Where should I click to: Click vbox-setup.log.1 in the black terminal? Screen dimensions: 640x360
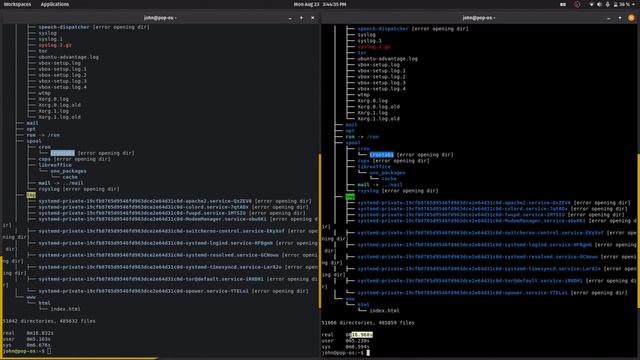[382, 71]
